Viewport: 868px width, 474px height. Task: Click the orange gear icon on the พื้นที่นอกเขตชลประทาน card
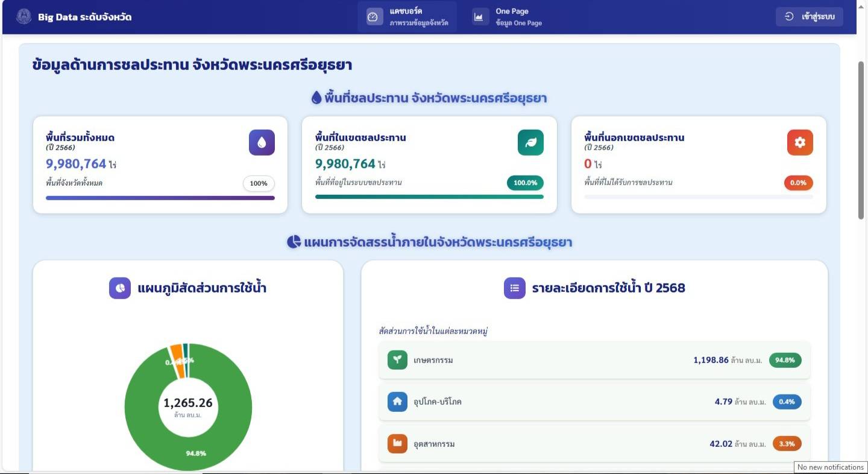pos(799,142)
